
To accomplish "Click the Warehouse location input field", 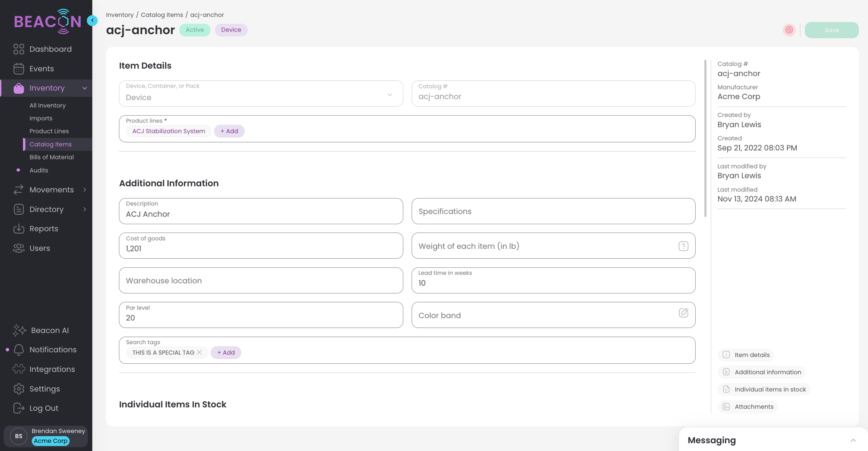I will (x=261, y=281).
